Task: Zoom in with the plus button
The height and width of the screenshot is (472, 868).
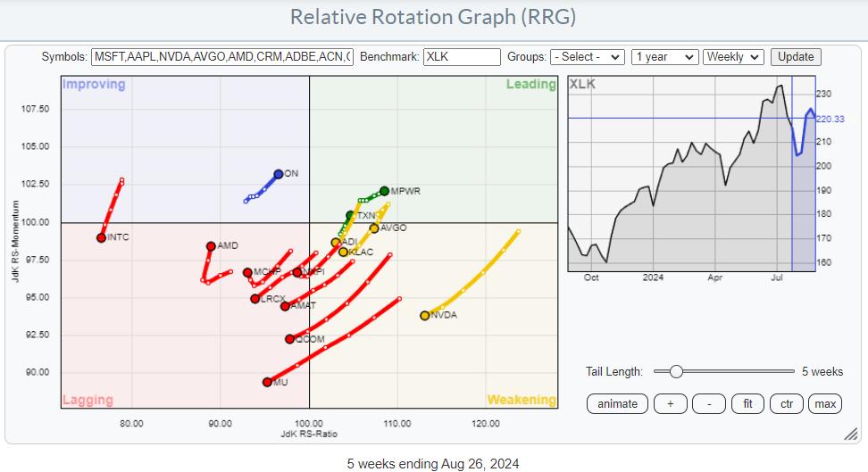Action: click(670, 404)
